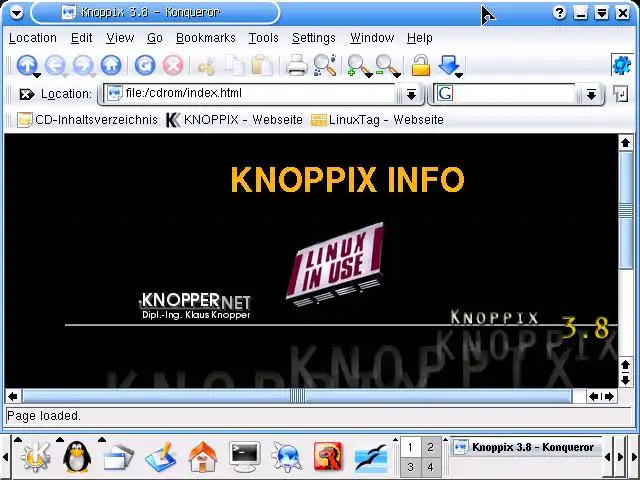Click the Linux In Use logo

click(x=335, y=264)
